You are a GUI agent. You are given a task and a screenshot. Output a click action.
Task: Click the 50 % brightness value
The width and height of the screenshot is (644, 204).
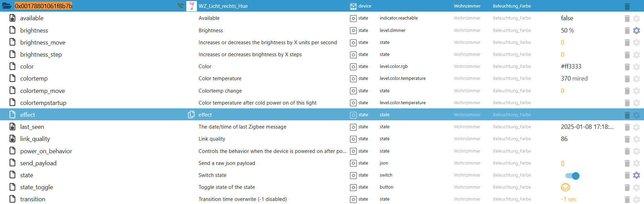[567, 31]
